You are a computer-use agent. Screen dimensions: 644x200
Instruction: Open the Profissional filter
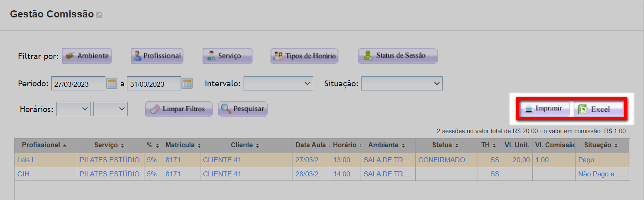click(157, 56)
